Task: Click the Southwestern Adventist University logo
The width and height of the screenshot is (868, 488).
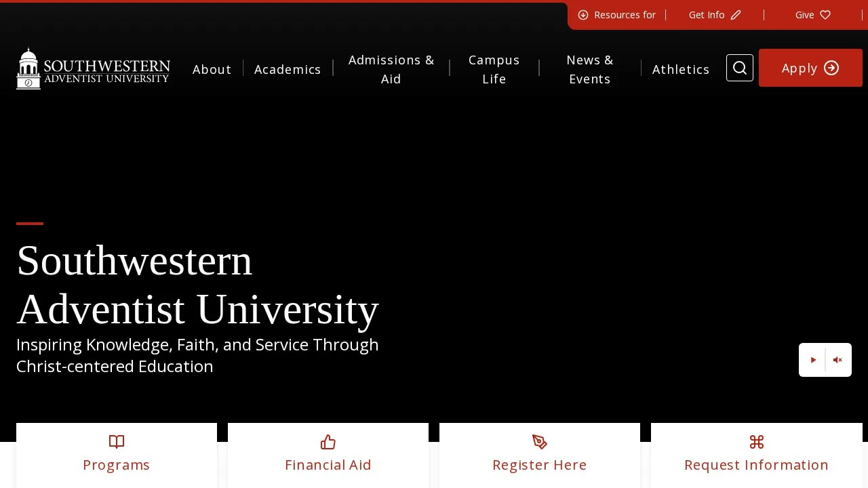Action: click(x=94, y=68)
